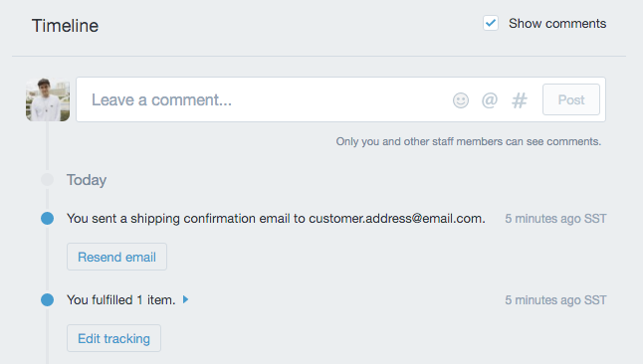643x364 pixels.
Task: Open Edit tracking for fulfilled item
Action: coord(114,338)
